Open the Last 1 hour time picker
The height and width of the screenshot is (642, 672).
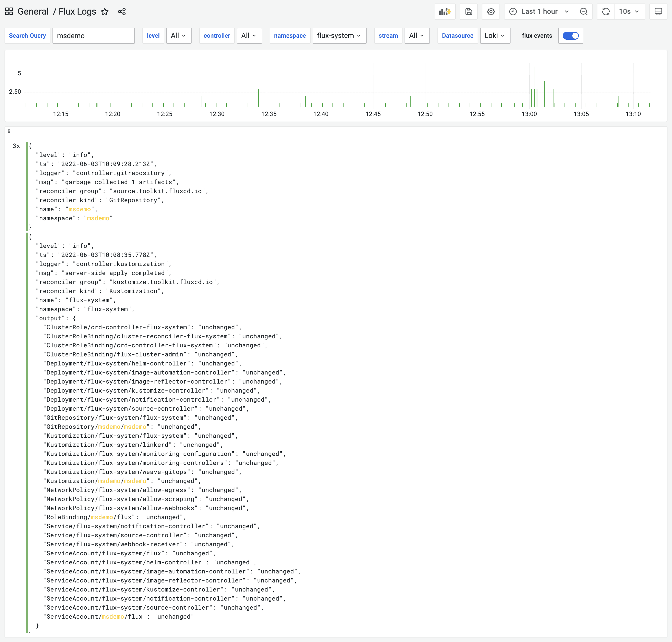pyautogui.click(x=540, y=12)
